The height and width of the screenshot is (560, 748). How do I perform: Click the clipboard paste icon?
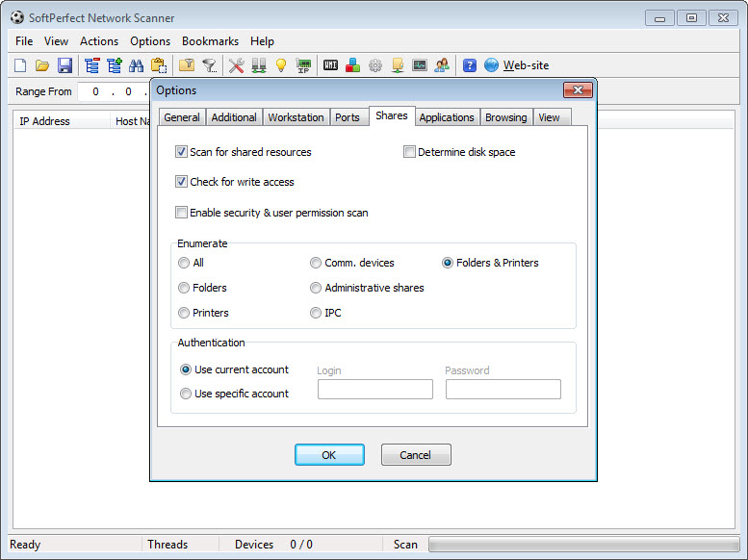coord(159,65)
